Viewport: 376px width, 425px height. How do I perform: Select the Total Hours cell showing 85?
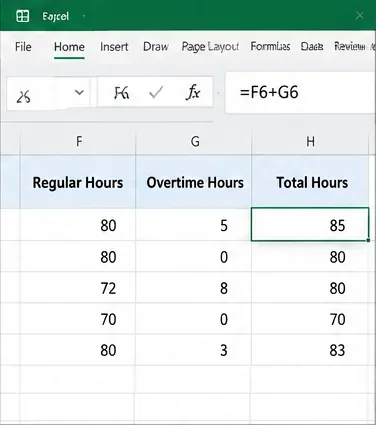[310, 224]
